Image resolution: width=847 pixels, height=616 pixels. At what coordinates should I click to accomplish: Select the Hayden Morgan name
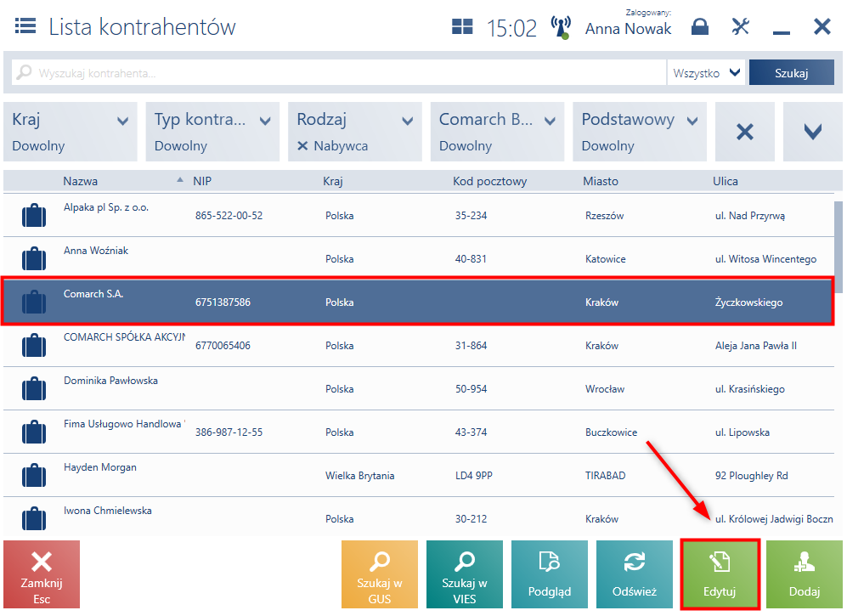coord(100,466)
